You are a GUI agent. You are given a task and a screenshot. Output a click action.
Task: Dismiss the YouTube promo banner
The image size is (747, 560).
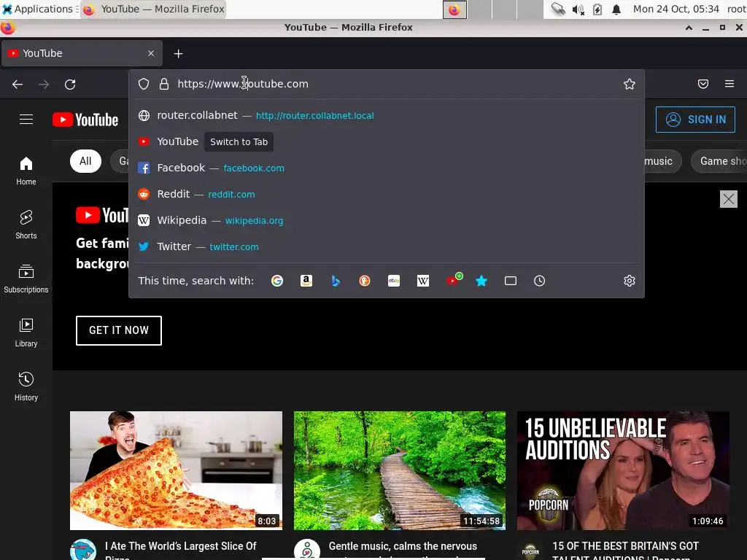pos(729,199)
